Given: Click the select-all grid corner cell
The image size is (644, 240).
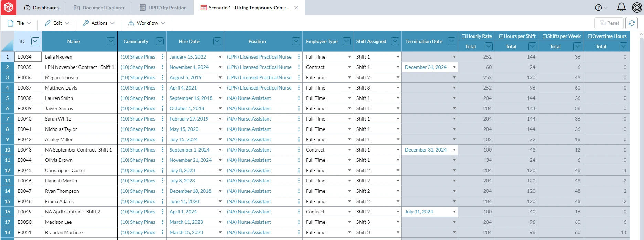Looking at the screenshot, I should pos(7,41).
